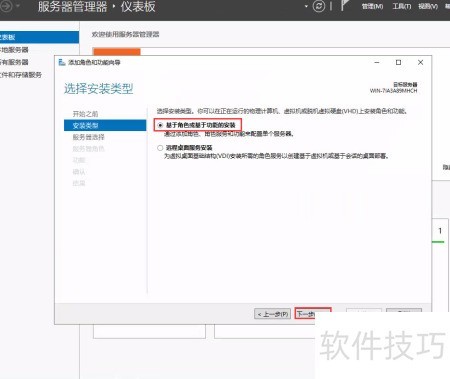Go to the 开始之前 wizard step
450x379 pixels.
pos(85,114)
